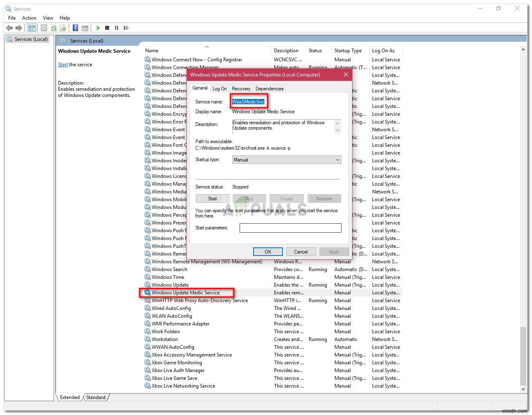The width and height of the screenshot is (532, 415).
Task: Select the Xbox Live Networking Service row
Action: pos(273,386)
